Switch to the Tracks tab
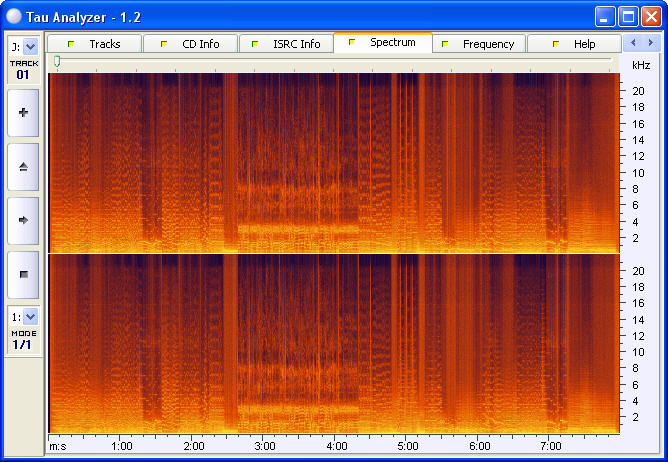 tap(95, 44)
